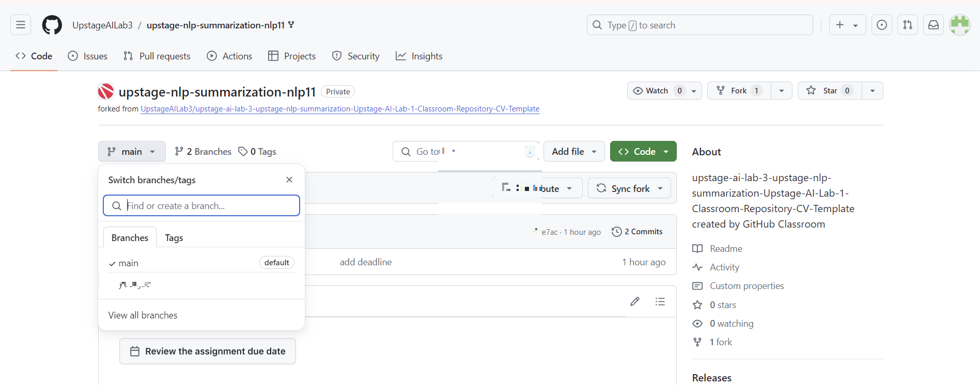Close the Switch branches/tags popup
This screenshot has height=385, width=980.
pos(289,180)
